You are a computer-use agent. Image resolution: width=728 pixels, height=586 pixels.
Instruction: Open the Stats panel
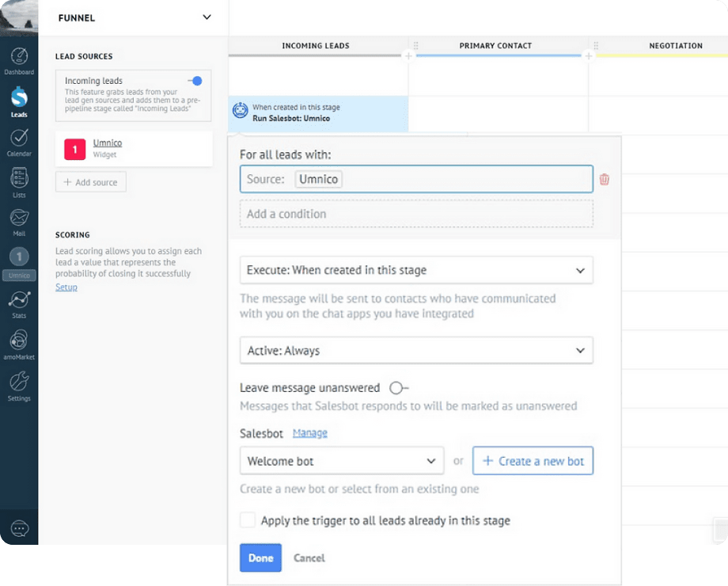click(x=19, y=300)
